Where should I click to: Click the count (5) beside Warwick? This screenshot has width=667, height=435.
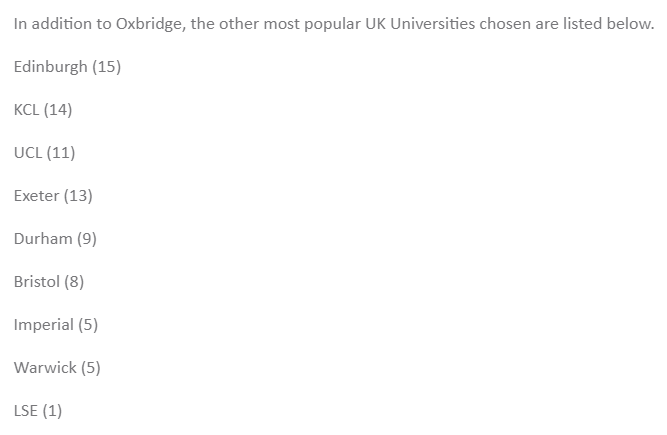click(91, 368)
